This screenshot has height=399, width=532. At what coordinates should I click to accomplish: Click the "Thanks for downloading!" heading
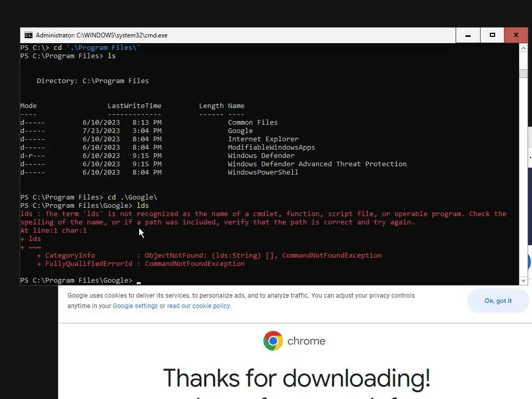(297, 378)
